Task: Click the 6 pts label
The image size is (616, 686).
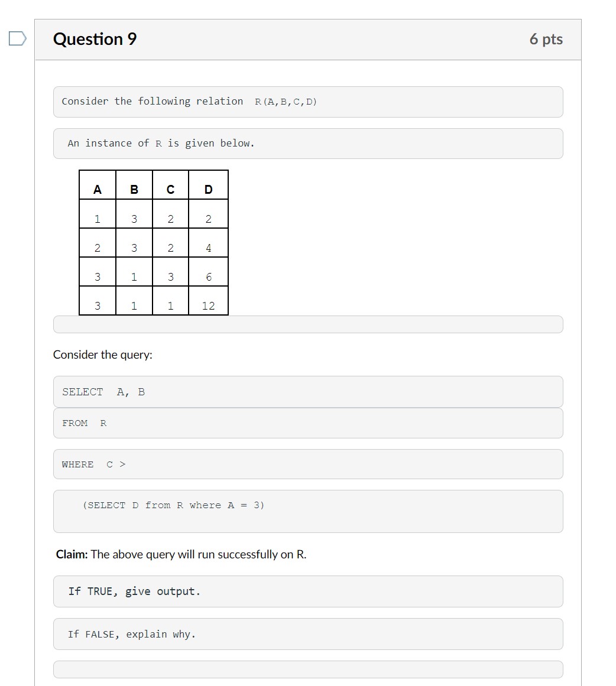Action: [546, 39]
